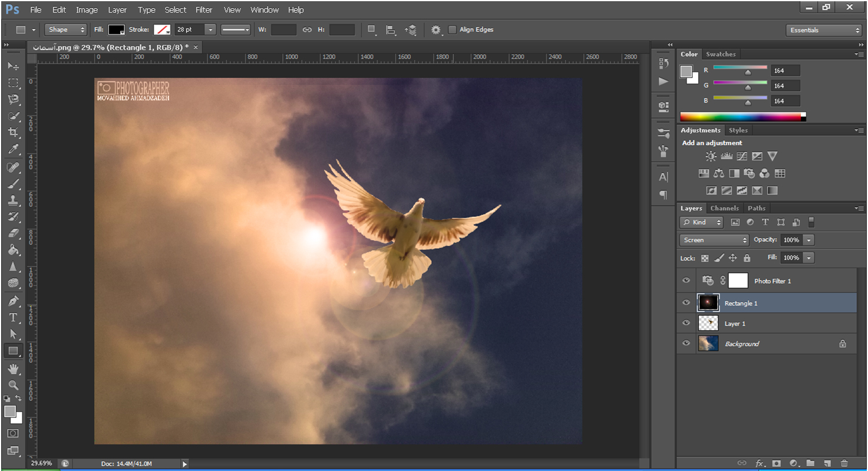This screenshot has width=868, height=471.
Task: Select the Quick Selection tool
Action: (x=13, y=116)
